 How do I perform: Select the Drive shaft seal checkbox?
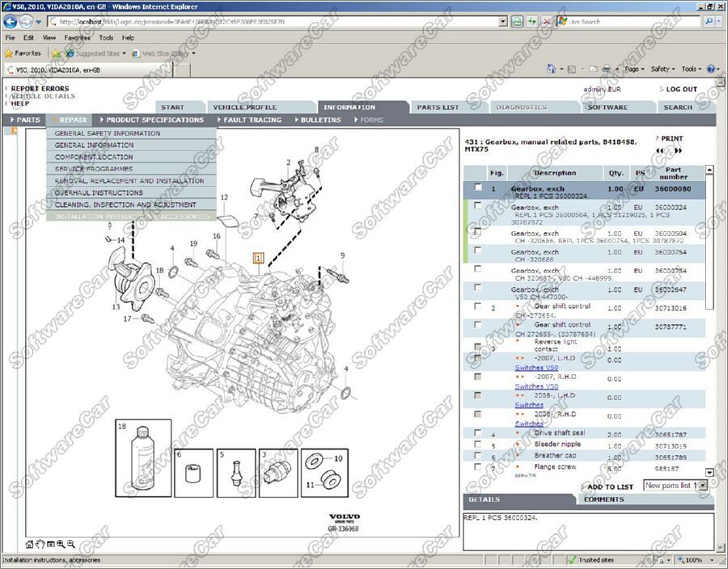tap(478, 433)
